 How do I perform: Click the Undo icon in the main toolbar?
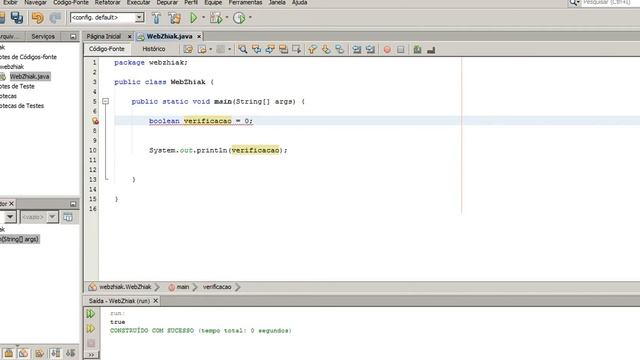[x=38, y=18]
